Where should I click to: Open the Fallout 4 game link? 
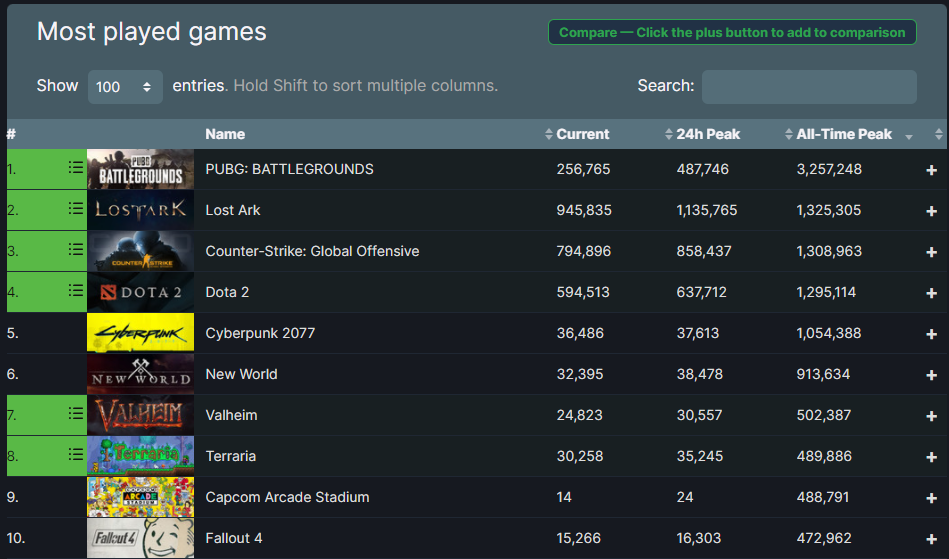(x=234, y=538)
